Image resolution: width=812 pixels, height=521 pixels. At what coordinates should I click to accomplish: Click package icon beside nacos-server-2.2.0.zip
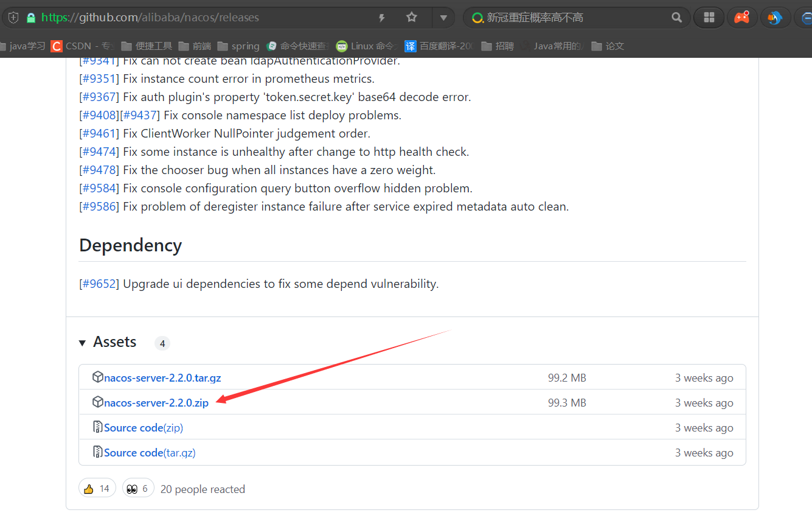coord(97,402)
